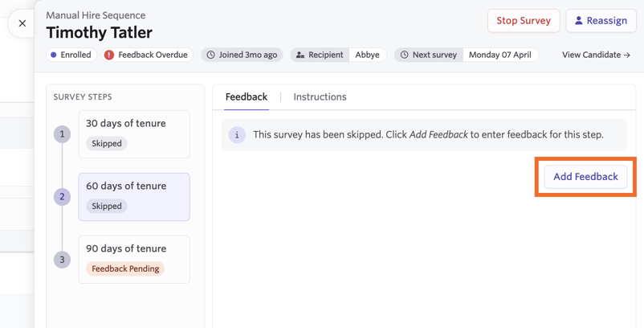Screen dimensions: 644x328
Task: Click the person icon in the Reassign button
Action: (x=579, y=21)
